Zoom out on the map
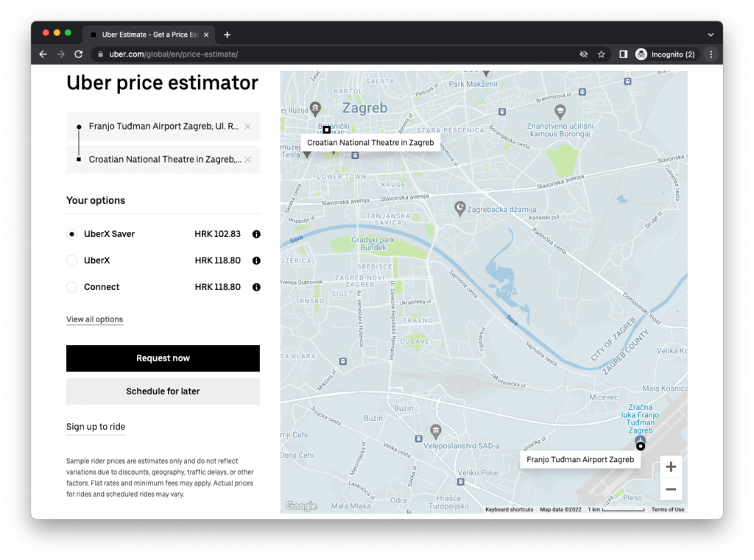This screenshot has height=560, width=754. (671, 489)
